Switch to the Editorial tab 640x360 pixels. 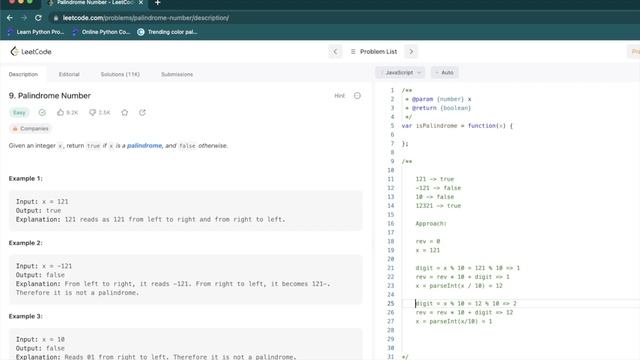coord(69,74)
